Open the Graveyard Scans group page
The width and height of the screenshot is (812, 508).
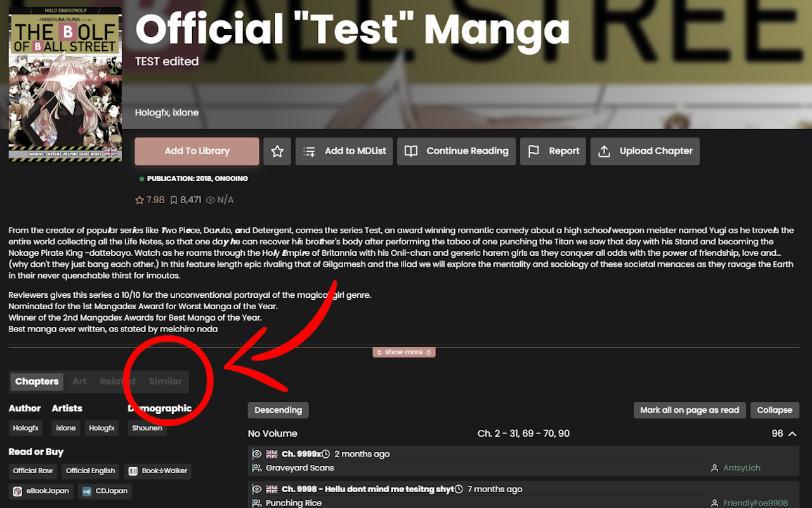pyautogui.click(x=300, y=468)
